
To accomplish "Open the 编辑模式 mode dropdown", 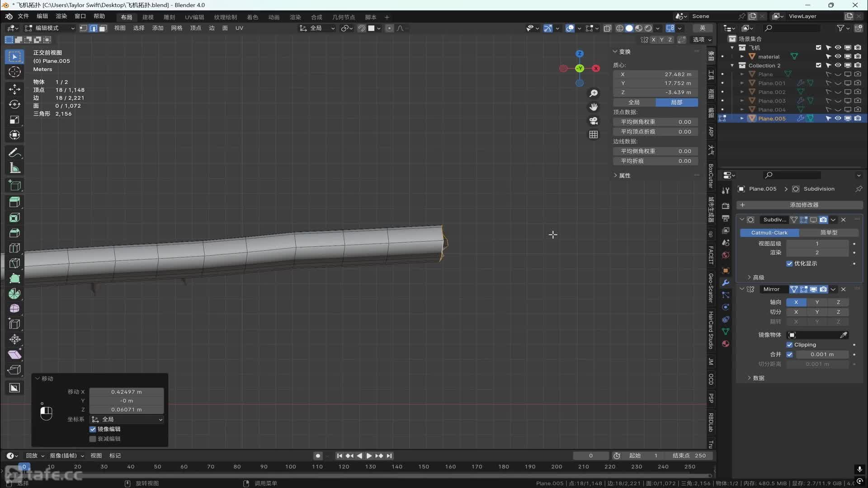I will [x=50, y=28].
